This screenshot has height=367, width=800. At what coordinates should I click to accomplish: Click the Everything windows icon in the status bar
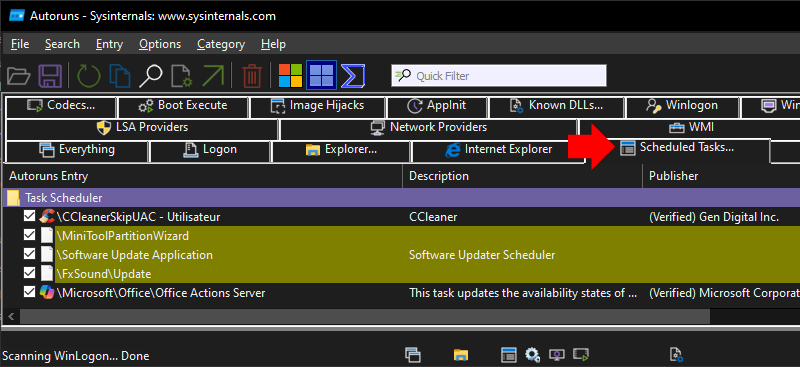point(412,354)
